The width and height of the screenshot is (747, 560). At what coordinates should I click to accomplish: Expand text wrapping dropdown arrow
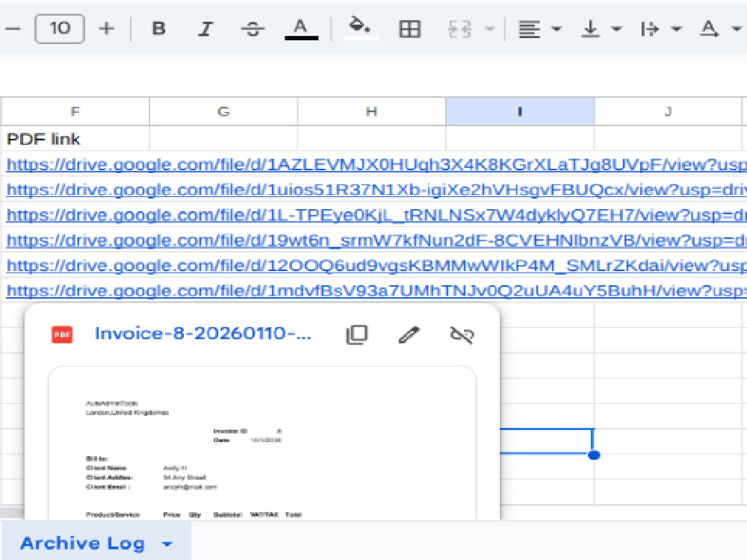click(676, 29)
